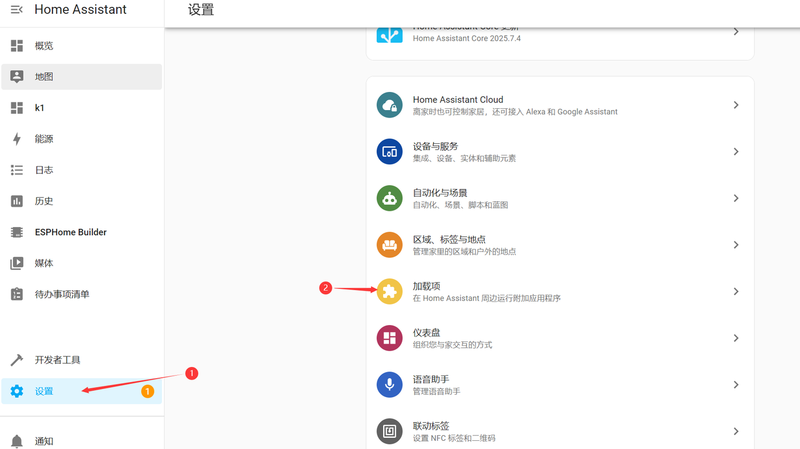Open 通知 notifications in the sidebar
The image size is (800, 449).
click(44, 441)
